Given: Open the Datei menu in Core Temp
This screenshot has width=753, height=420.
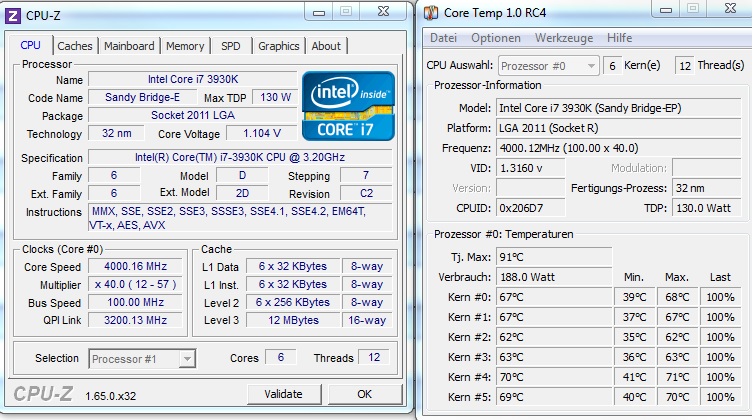Looking at the screenshot, I should [x=443, y=38].
